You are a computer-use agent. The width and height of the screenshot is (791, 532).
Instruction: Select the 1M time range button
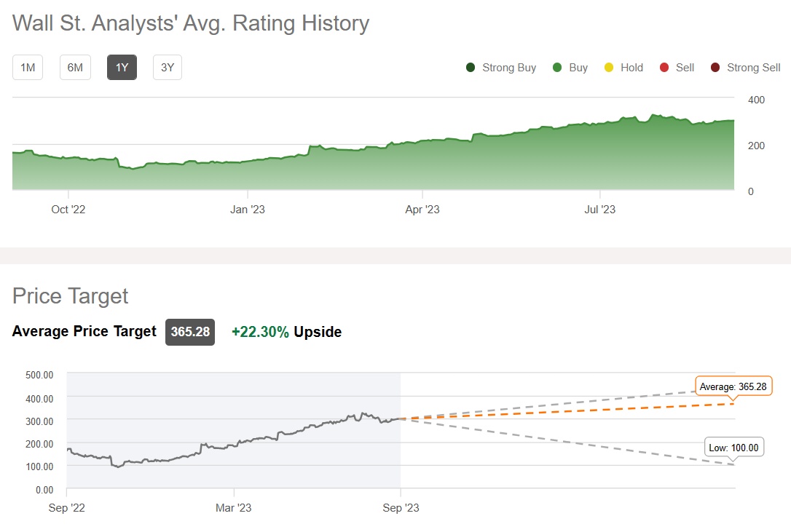pos(28,68)
